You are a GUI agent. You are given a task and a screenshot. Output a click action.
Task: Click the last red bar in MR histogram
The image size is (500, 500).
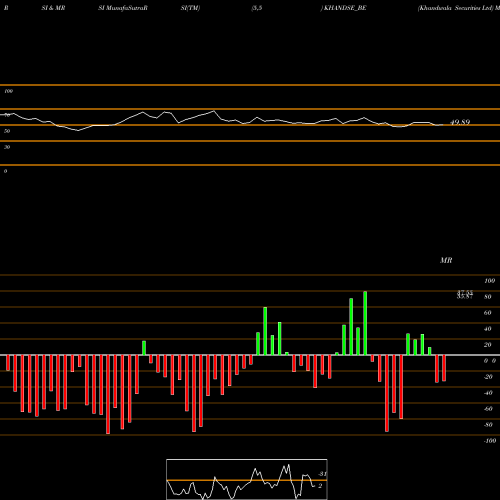[x=444, y=368]
